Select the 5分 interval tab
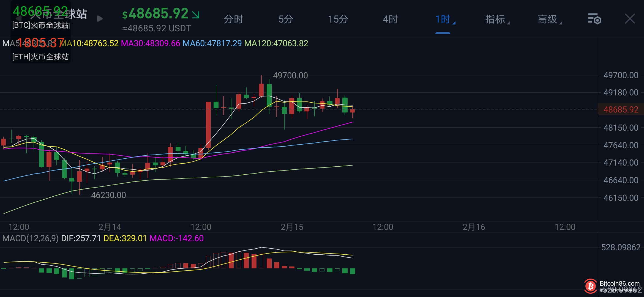This screenshot has width=644, height=297. click(x=286, y=20)
